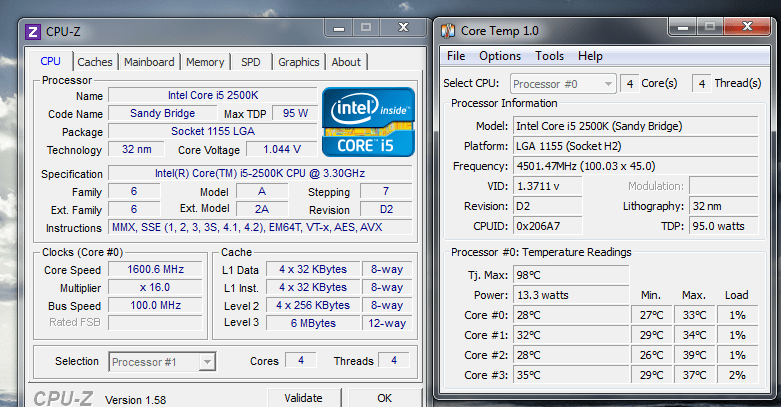Screen dimensions: 781x407
Task: Click the Tj. Max value 98°C
Action: (571, 275)
